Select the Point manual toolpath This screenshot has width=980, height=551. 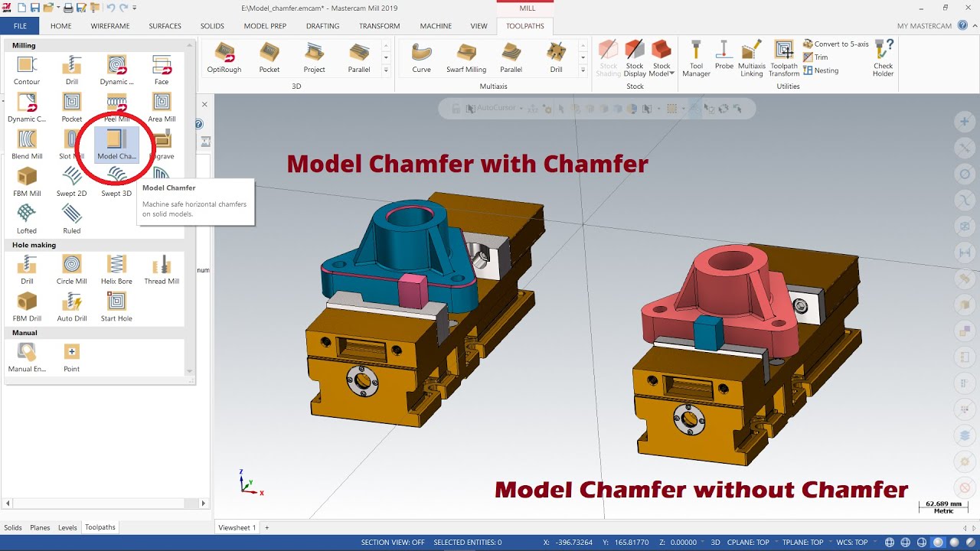(x=71, y=357)
